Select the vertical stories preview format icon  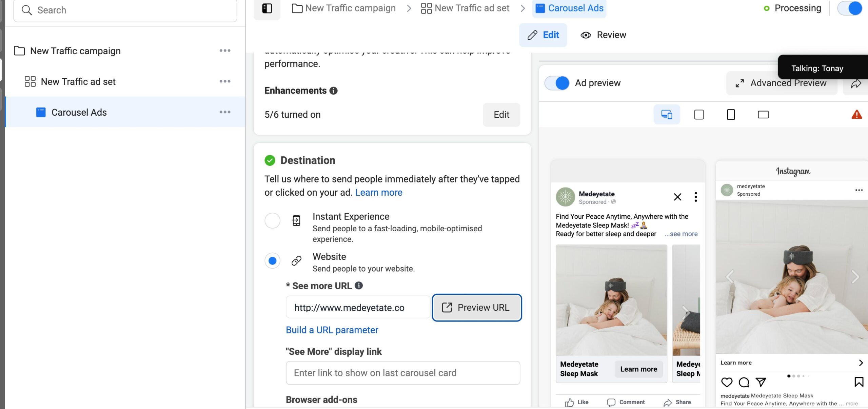[731, 115]
